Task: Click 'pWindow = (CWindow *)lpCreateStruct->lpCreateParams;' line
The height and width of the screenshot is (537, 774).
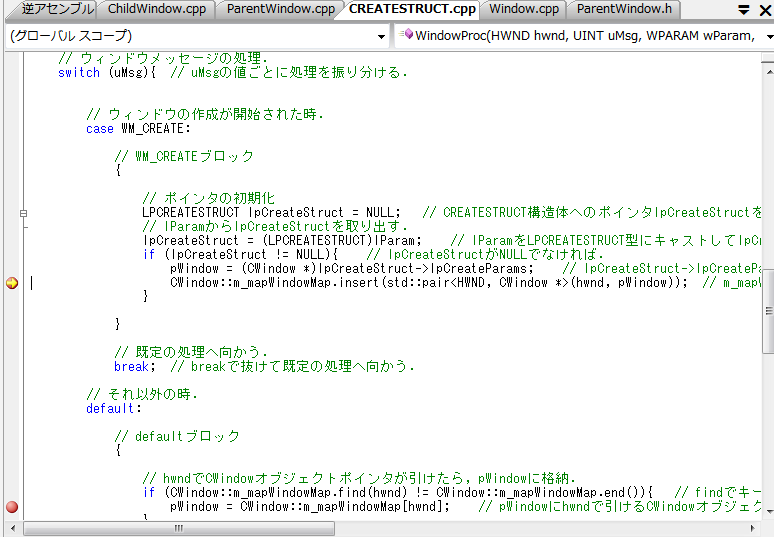Action: (x=352, y=268)
